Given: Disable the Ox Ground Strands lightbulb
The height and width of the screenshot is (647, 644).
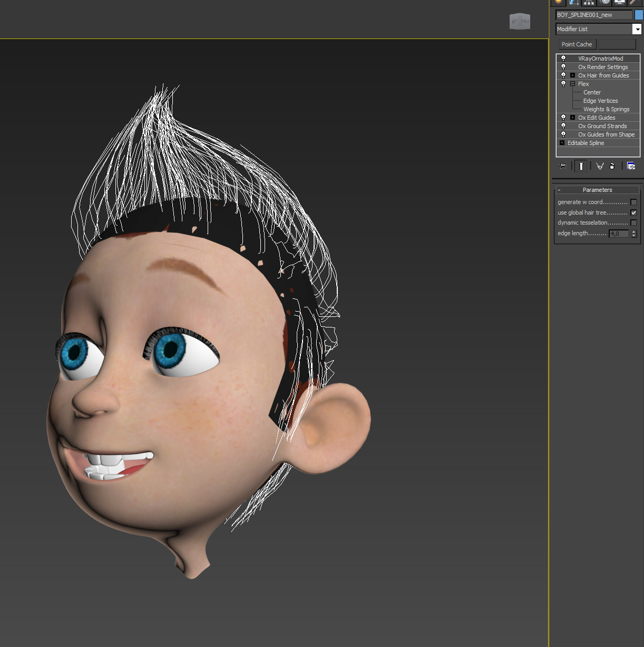Looking at the screenshot, I should click(563, 126).
